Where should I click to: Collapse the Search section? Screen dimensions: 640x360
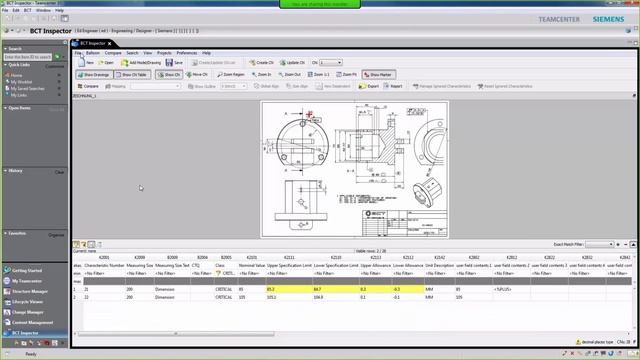point(6,49)
